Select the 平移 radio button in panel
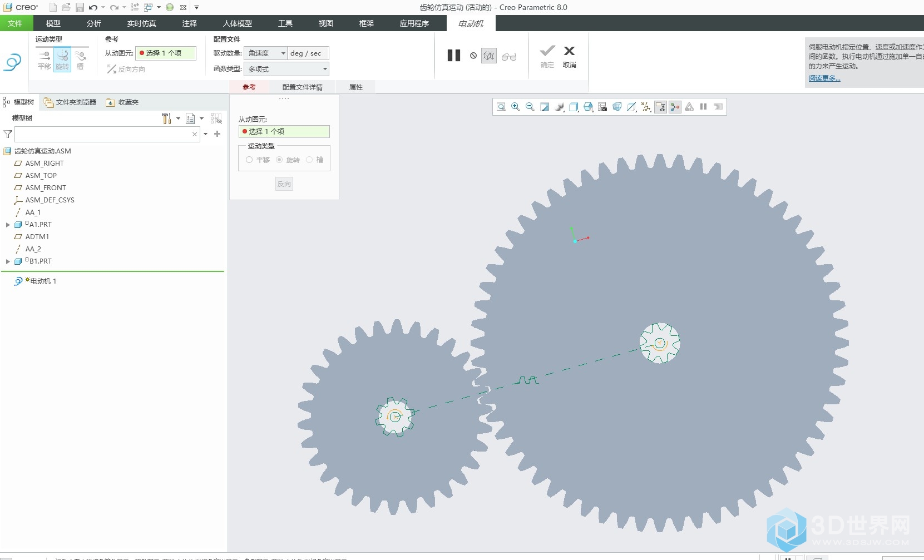 tap(249, 160)
